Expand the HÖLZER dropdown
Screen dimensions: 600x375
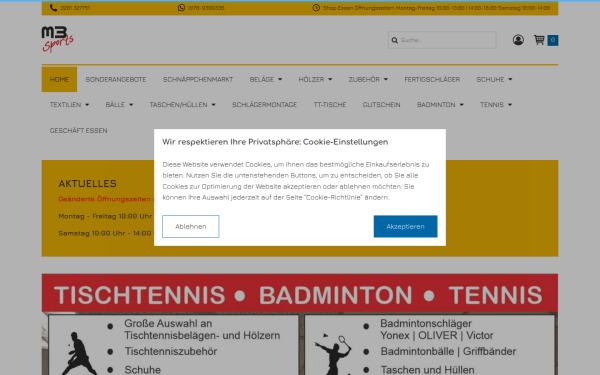pos(315,80)
